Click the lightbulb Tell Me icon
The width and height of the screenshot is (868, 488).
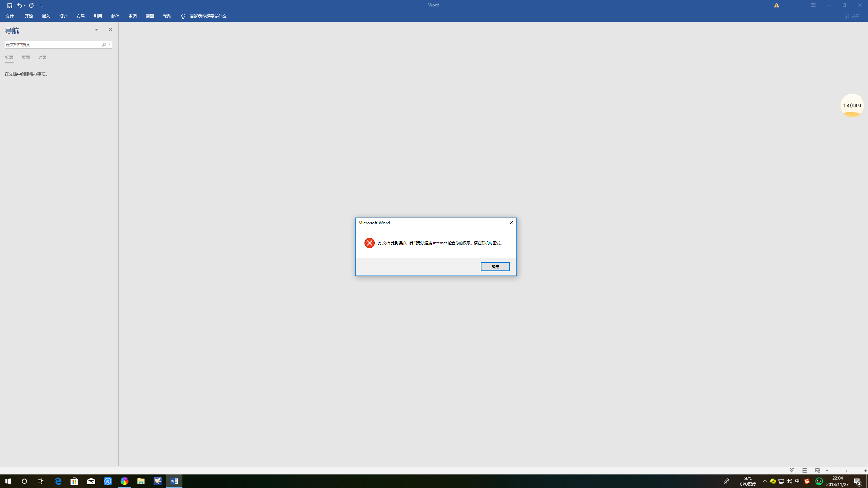(x=183, y=16)
